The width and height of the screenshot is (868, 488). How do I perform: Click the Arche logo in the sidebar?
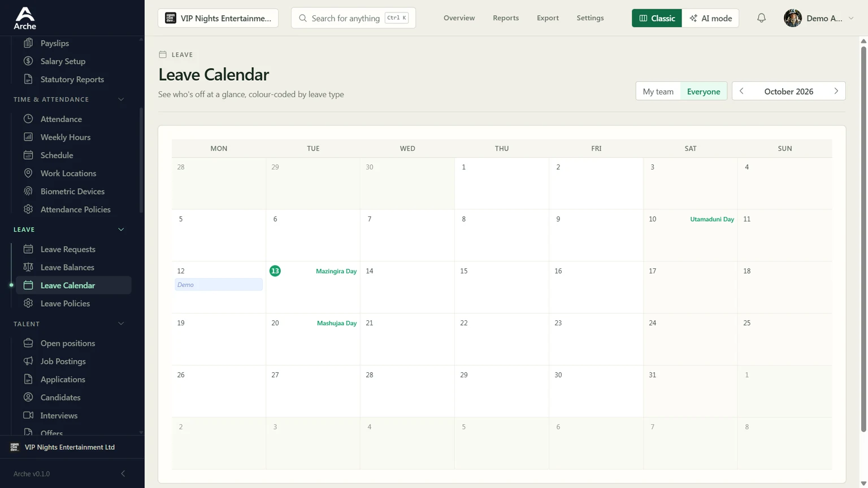tap(25, 18)
